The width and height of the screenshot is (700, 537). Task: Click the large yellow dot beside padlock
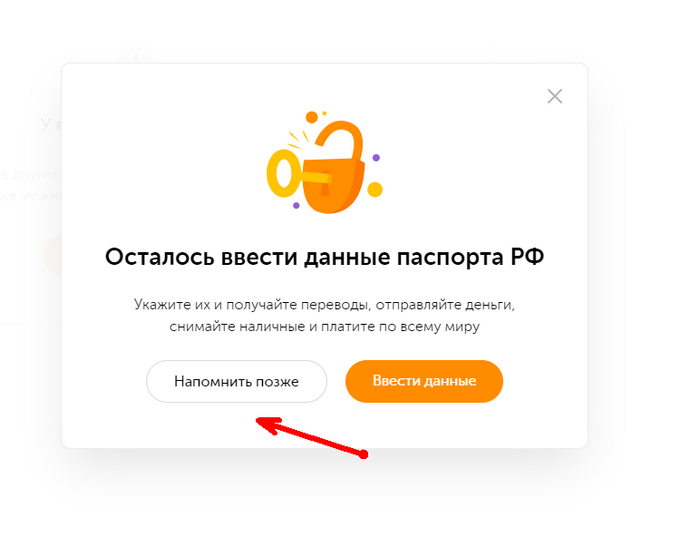375,189
